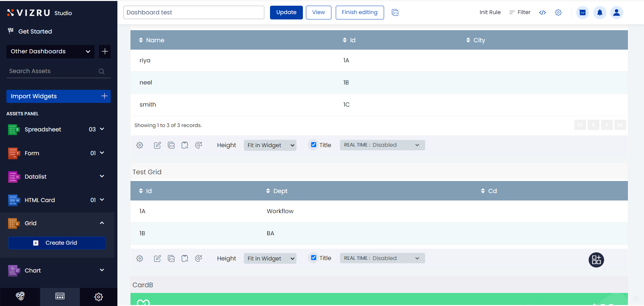Click edit pencil icon for Test Grid widget
Viewport: 644px width, 306px height.
pos(157,258)
